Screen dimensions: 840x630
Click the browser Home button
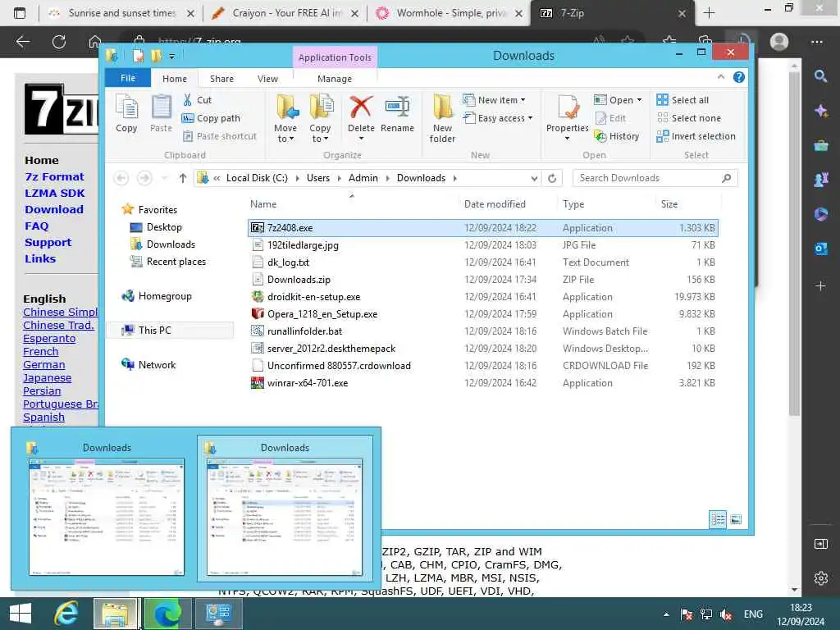click(94, 41)
